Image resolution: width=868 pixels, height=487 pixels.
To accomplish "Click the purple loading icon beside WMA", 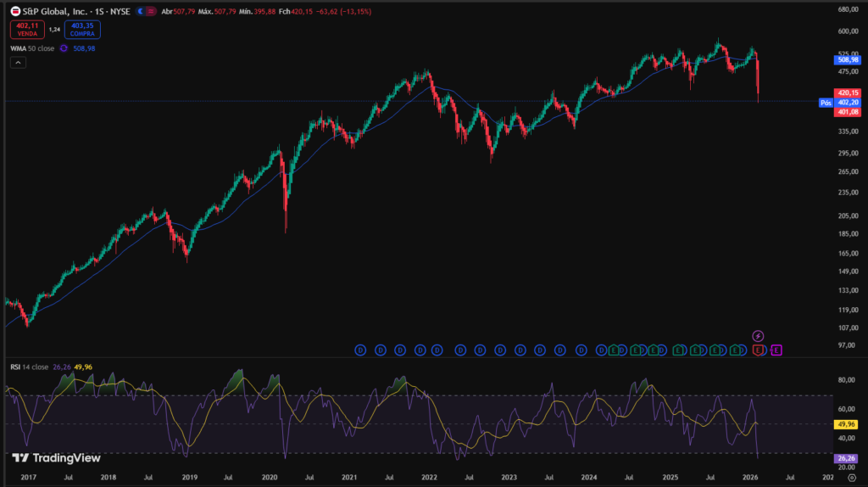I will click(64, 48).
